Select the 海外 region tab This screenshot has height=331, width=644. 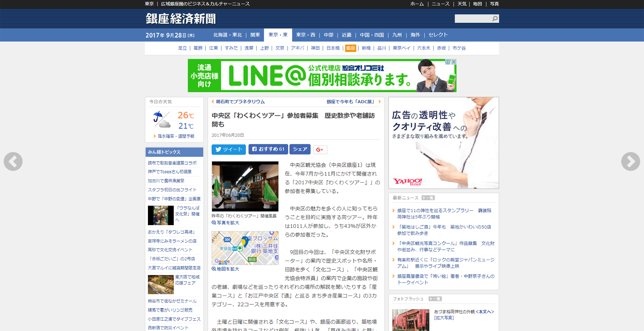[415, 35]
